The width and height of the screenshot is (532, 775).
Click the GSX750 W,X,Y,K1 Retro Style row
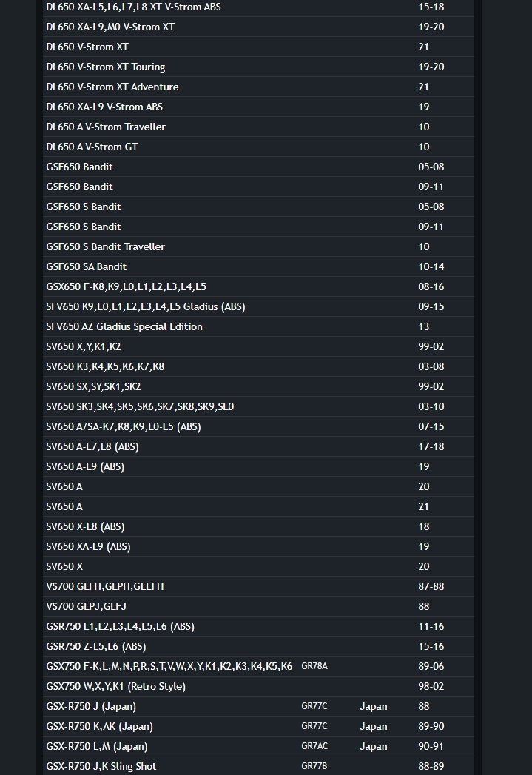point(258,686)
